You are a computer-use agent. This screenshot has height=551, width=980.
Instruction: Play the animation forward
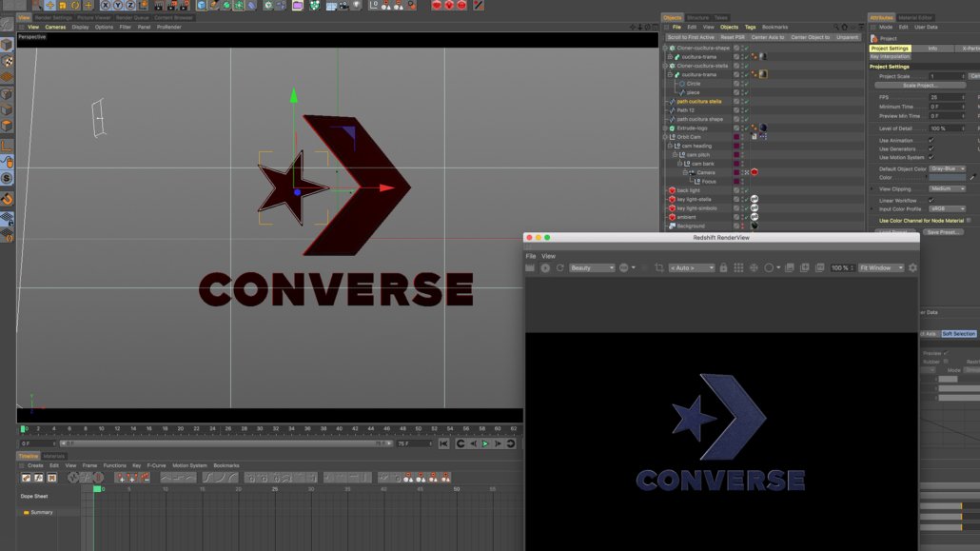[485, 443]
